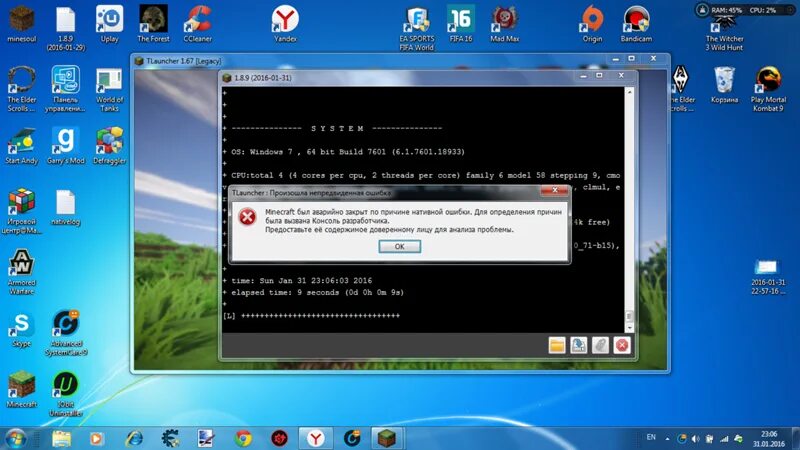
Task: Select the Play Mortal Kombat 9 shortcut
Action: tap(768, 89)
